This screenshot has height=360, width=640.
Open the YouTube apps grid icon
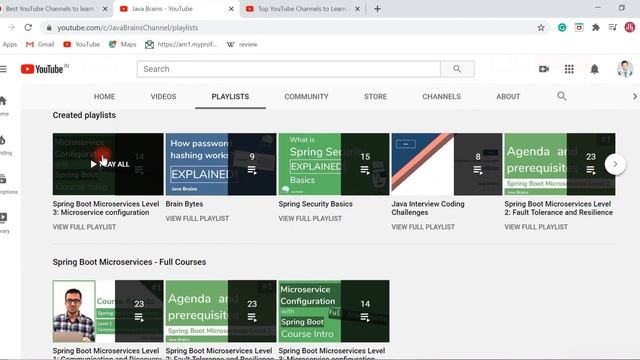pos(569,69)
